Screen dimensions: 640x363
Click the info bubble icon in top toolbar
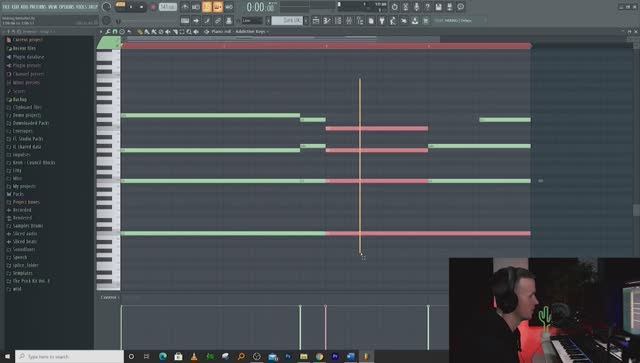(460, 7)
